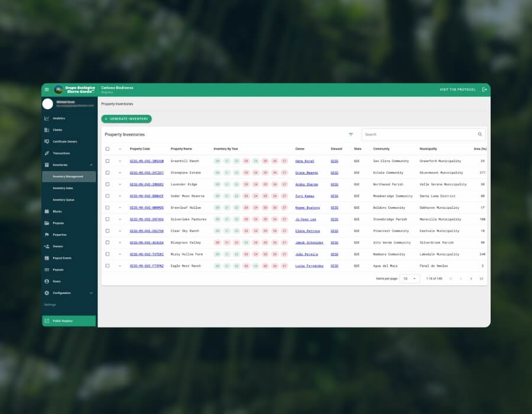
Task: Open Analytics in the sidebar
Action: 69,118
